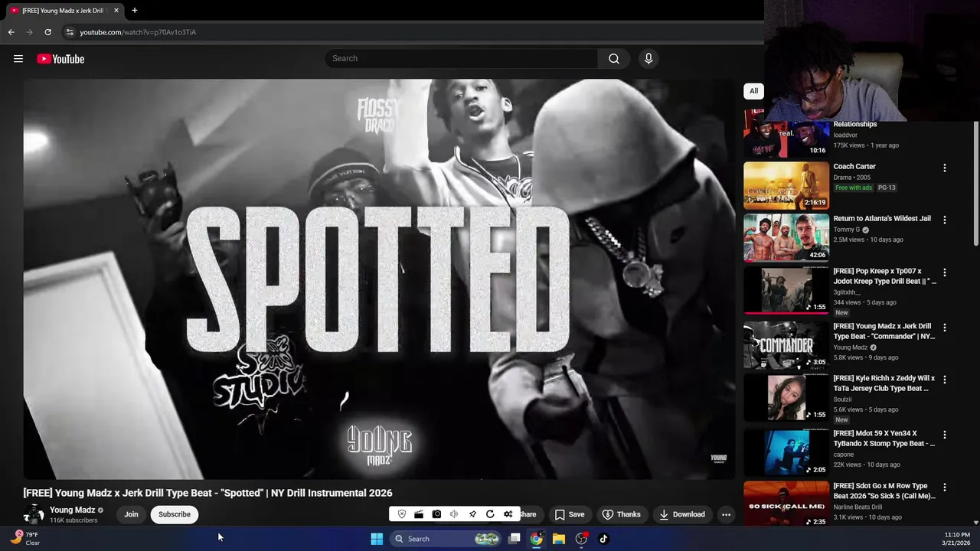This screenshot has width=980, height=551.
Task: Close the Young Madz browser tab
Action: pyautogui.click(x=116, y=11)
